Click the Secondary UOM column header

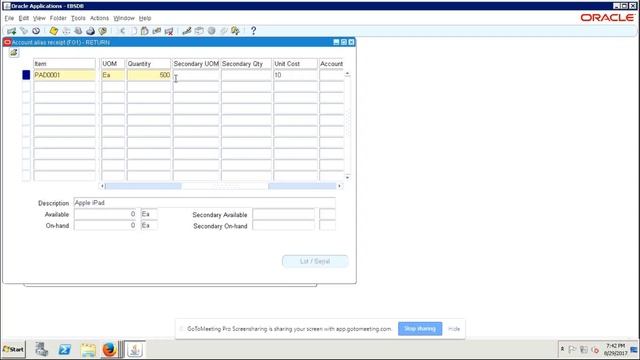[196, 64]
